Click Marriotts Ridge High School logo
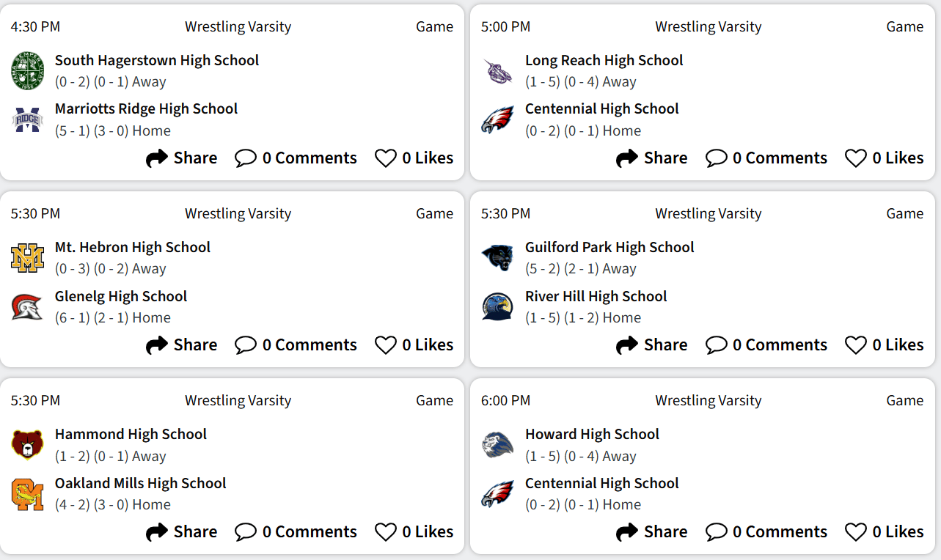This screenshot has width=941, height=560. coord(27,119)
